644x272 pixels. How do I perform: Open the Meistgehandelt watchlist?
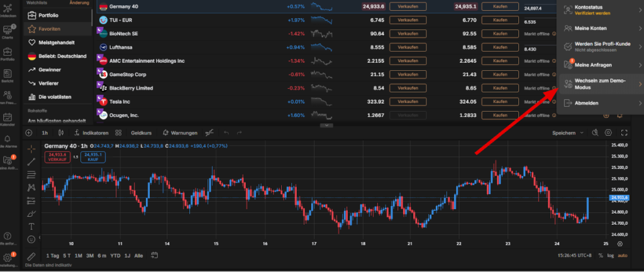[x=57, y=43]
